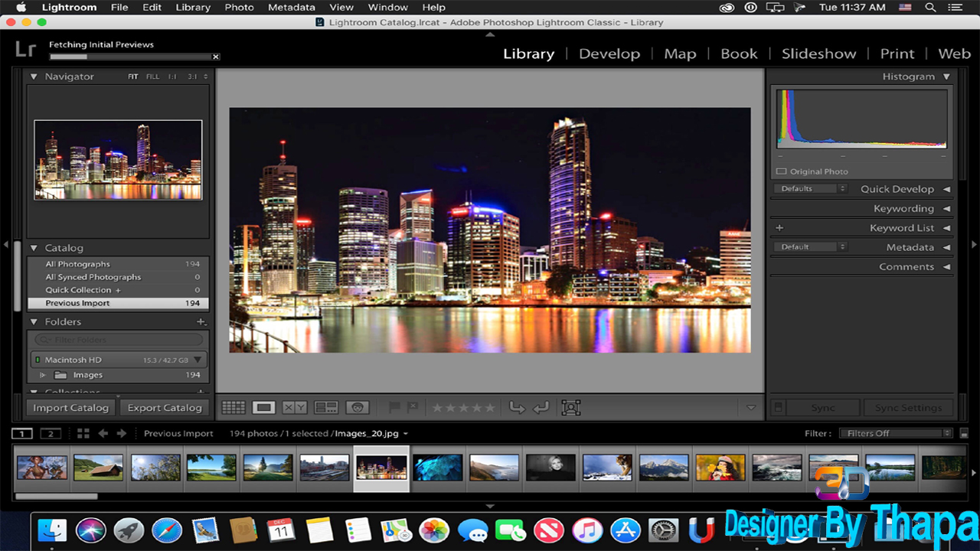Go to the Slideshow module
Viewport: 980px width, 551px height.
[818, 54]
